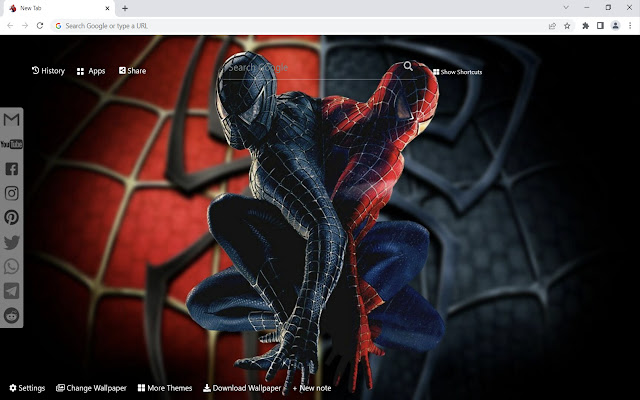Open WhatsApp shortcut in sidebar
Image resolution: width=640 pixels, height=400 pixels.
point(11,267)
